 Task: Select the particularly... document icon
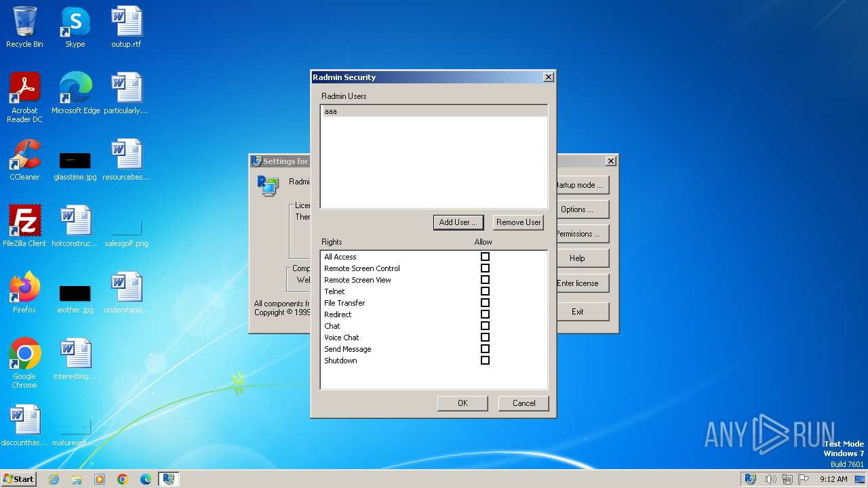click(x=126, y=94)
